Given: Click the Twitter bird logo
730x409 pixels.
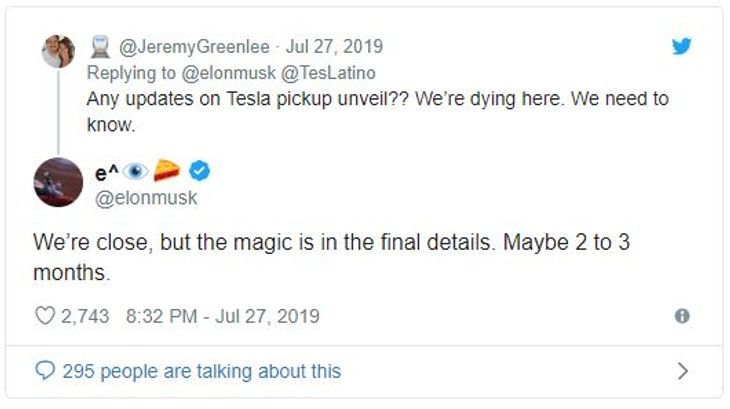Looking at the screenshot, I should [x=682, y=46].
